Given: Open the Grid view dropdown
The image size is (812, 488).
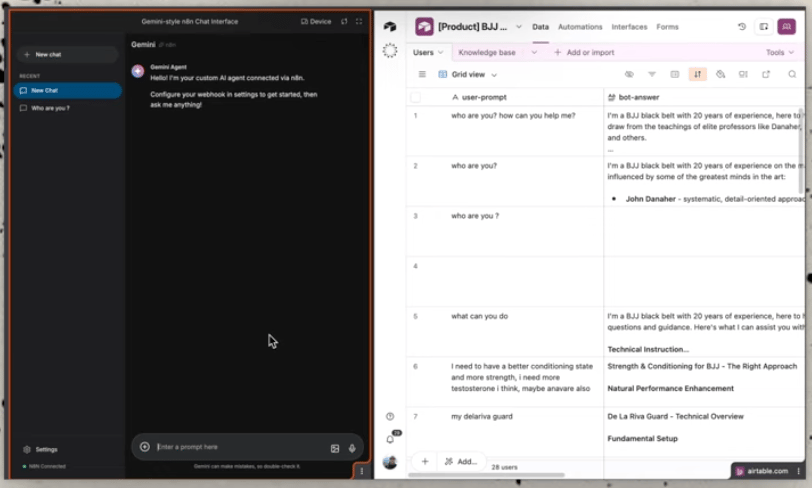Looking at the screenshot, I should [468, 74].
